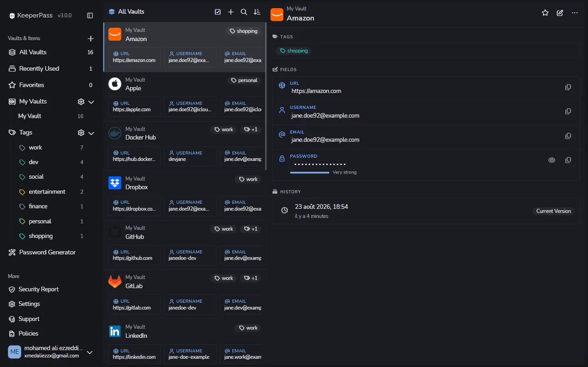Toggle multi-select mode checkbox icon

(x=218, y=12)
